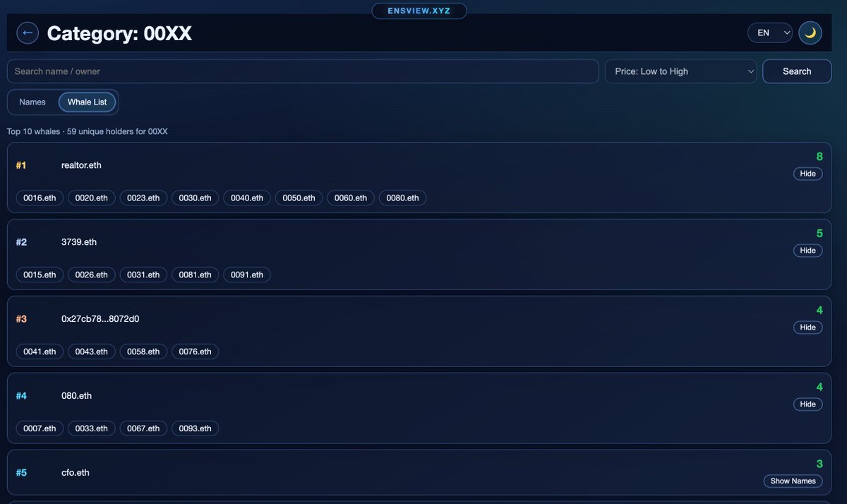Show Names for cfo.eth
Image resolution: width=847 pixels, height=504 pixels.
(793, 481)
